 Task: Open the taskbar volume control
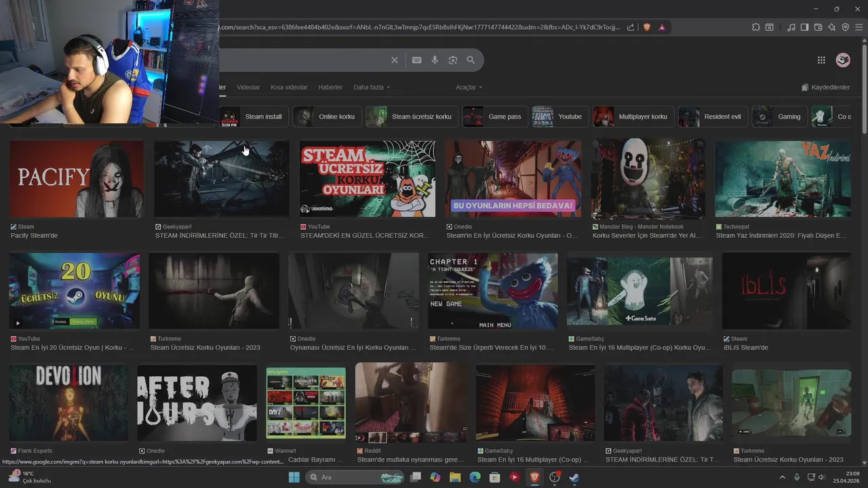tap(822, 477)
